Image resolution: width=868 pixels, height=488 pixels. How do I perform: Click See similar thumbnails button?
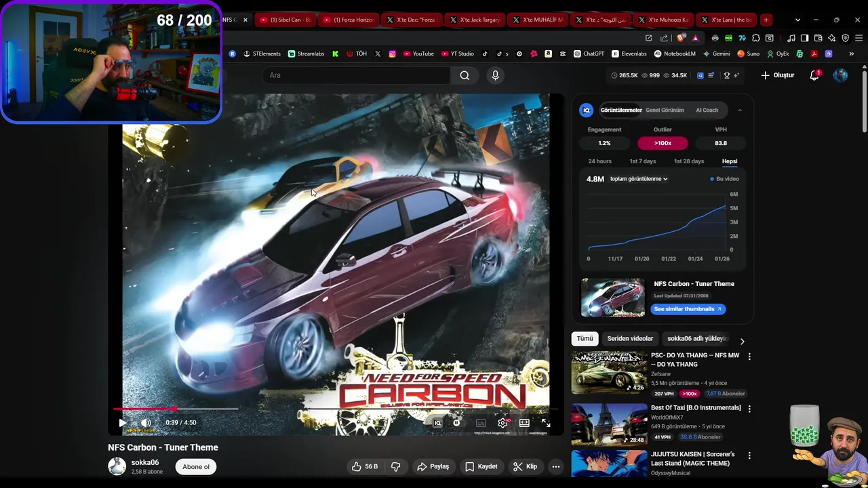point(688,309)
